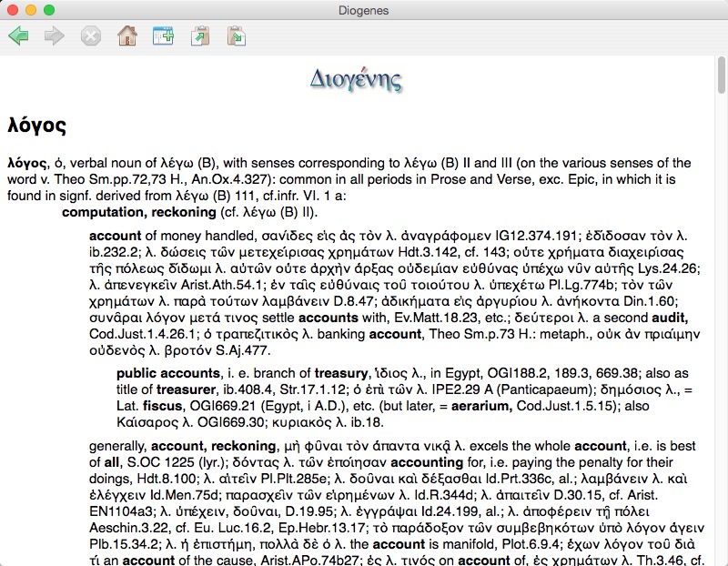Click the vertical scrollbar thumb
The height and width of the screenshot is (566, 728).
tap(721, 76)
